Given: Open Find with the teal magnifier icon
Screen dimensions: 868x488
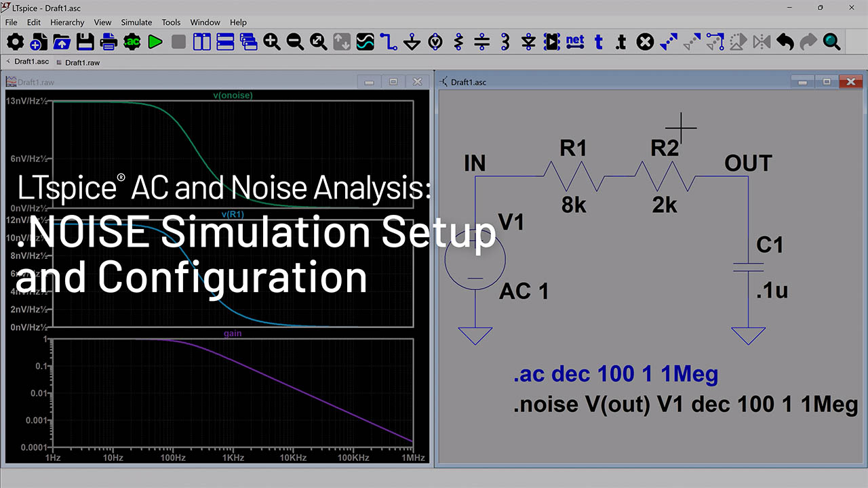Looking at the screenshot, I should pyautogui.click(x=832, y=42).
